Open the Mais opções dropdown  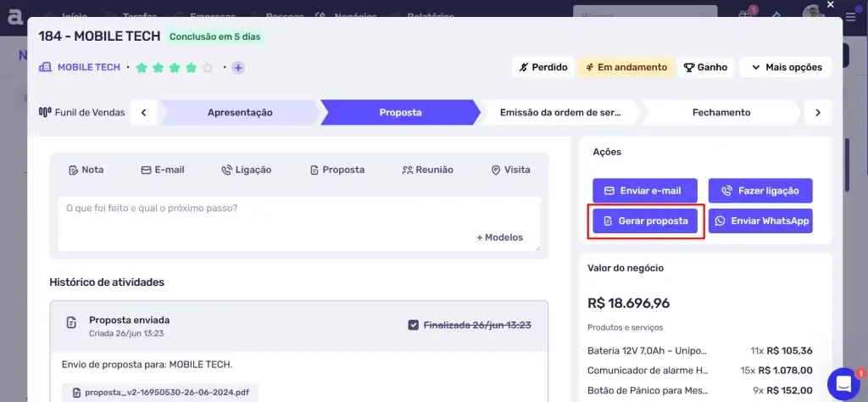pos(786,68)
